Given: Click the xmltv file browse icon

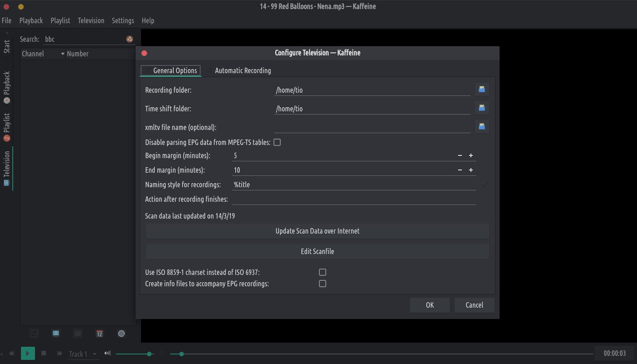Looking at the screenshot, I should tap(482, 127).
